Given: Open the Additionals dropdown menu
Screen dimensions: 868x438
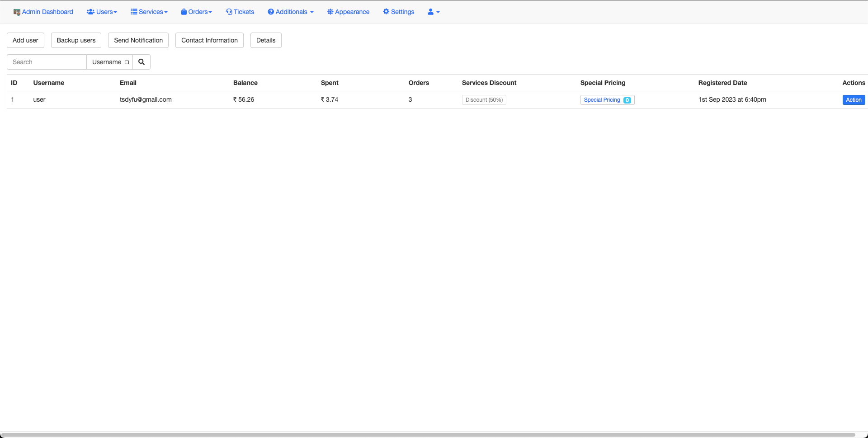Looking at the screenshot, I should point(291,12).
